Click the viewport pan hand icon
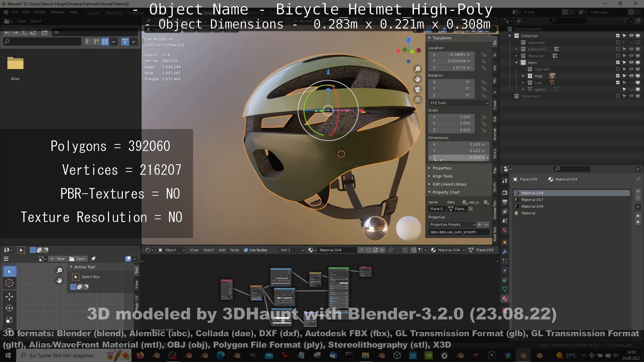This screenshot has height=362, width=644. 418,79
